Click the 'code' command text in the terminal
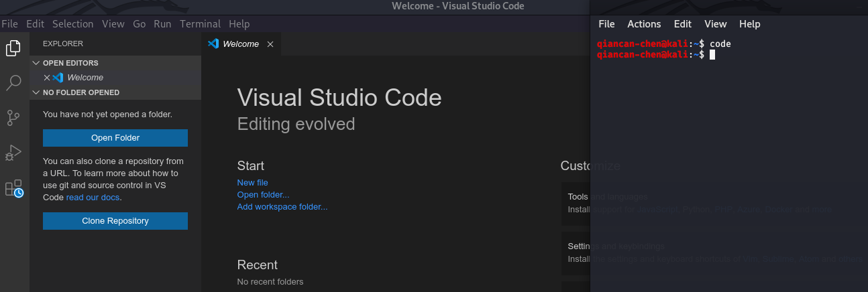 click(x=720, y=44)
